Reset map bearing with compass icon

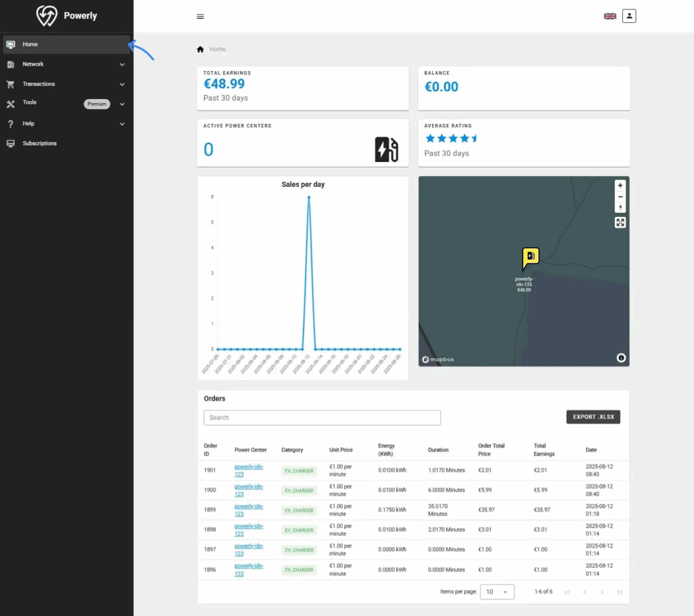click(620, 207)
